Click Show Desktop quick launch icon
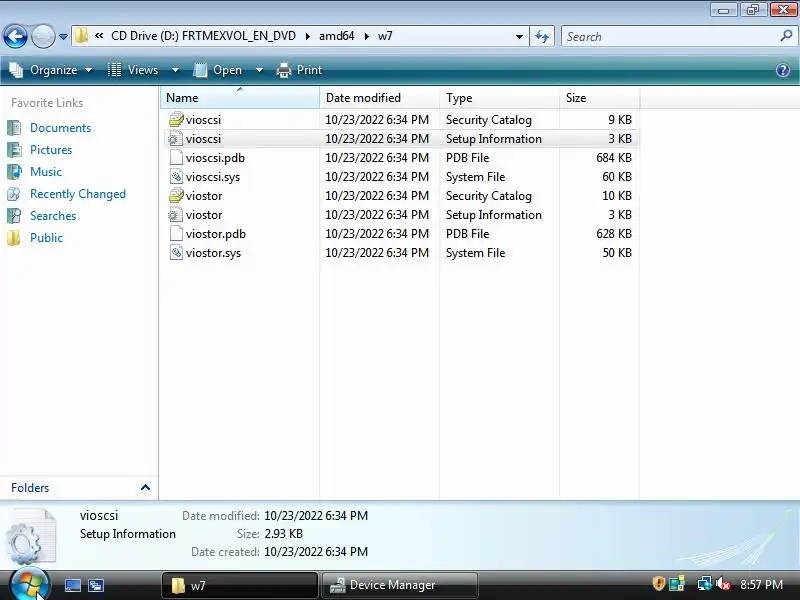Image resolution: width=800 pixels, height=600 pixels. pos(72,585)
